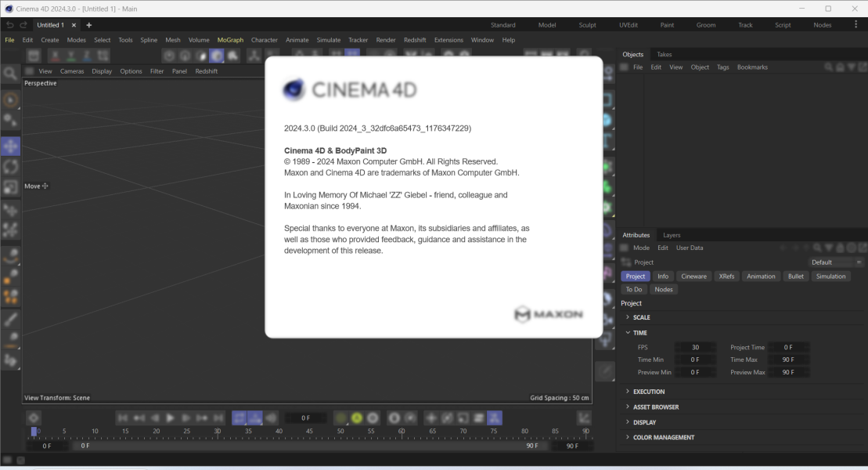The image size is (868, 470).
Task: Select the Cineware button
Action: coord(693,276)
